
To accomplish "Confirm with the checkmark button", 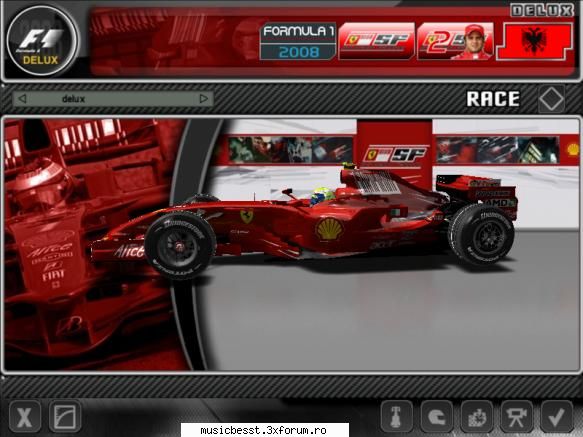I will click(557, 417).
